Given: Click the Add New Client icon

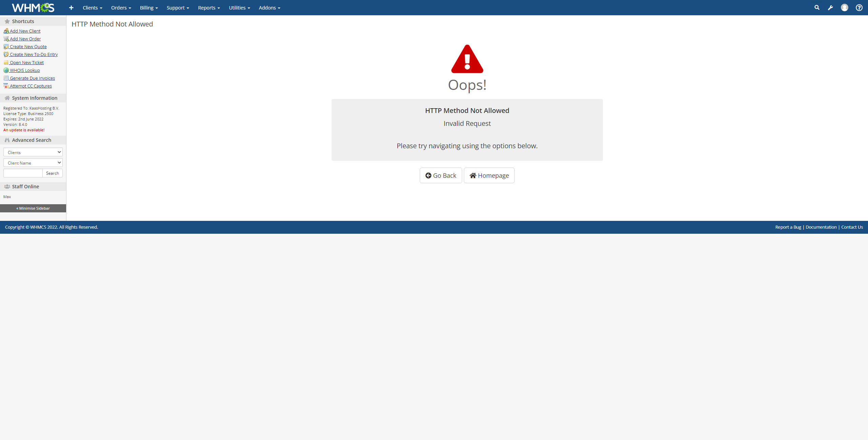Looking at the screenshot, I should click(6, 31).
